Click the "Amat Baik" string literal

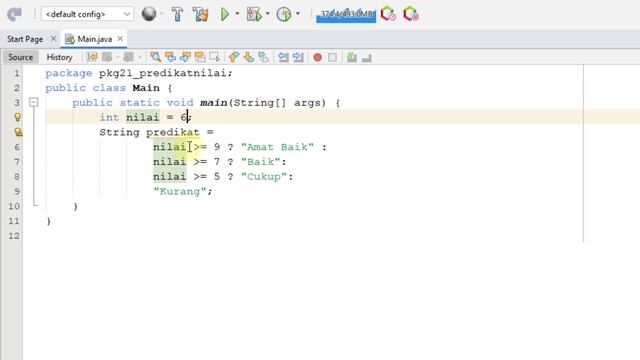(278, 147)
